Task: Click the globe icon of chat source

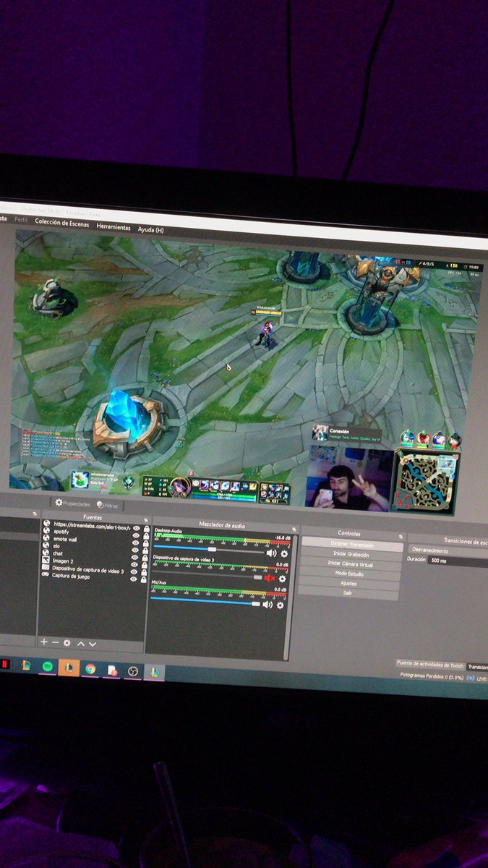Action: 46,553
